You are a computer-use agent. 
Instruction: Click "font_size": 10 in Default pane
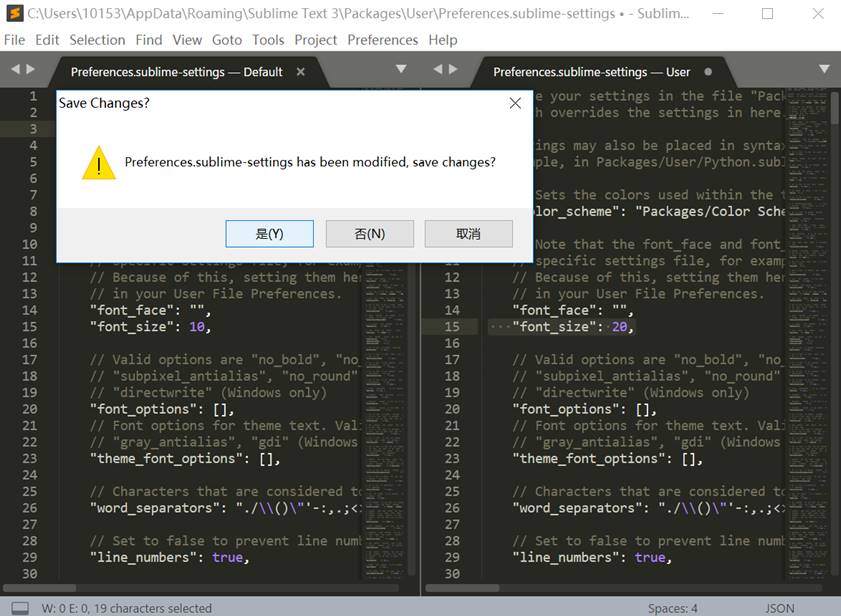click(150, 326)
